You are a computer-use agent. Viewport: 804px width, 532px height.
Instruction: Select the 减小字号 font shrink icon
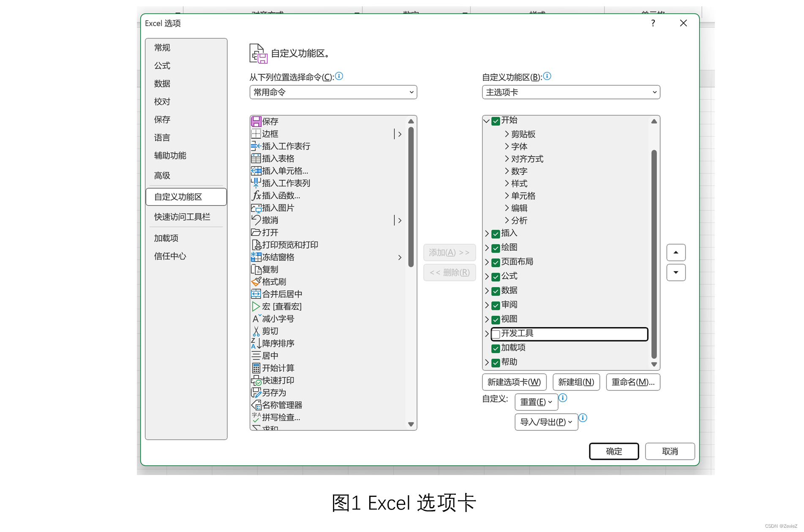(x=256, y=319)
